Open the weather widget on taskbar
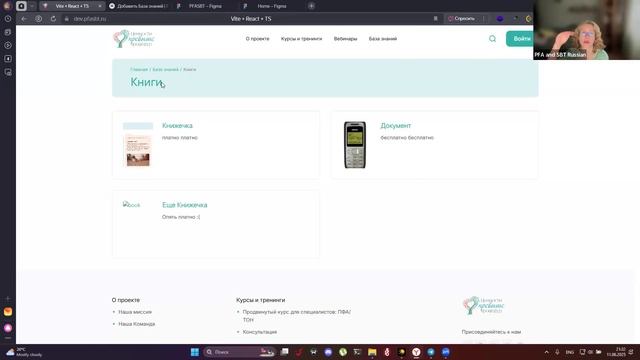The width and height of the screenshot is (640, 360). click(x=24, y=352)
